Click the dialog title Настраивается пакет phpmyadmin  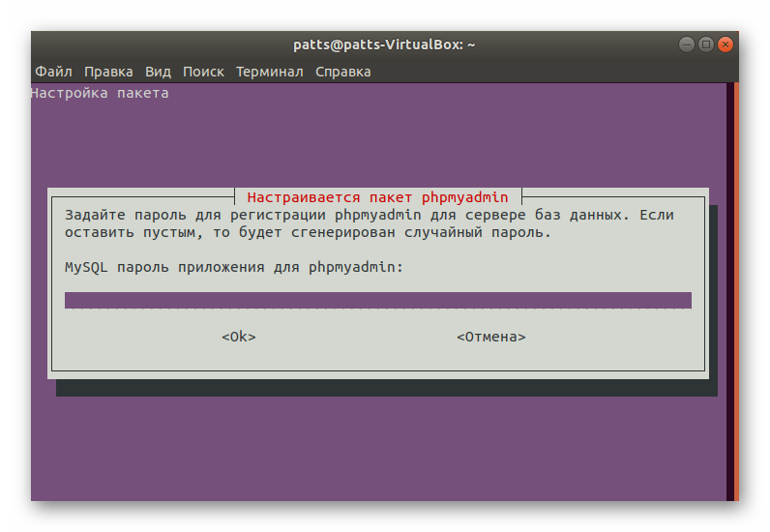[x=377, y=197]
